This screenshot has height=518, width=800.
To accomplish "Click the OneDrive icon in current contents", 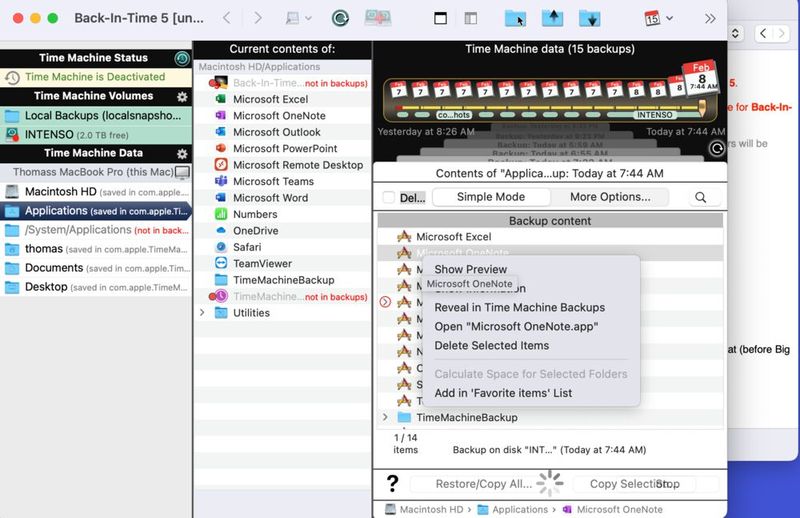I will click(221, 230).
